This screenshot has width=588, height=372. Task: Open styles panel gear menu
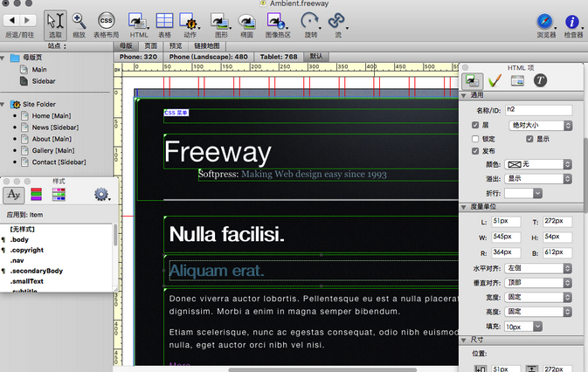(101, 195)
